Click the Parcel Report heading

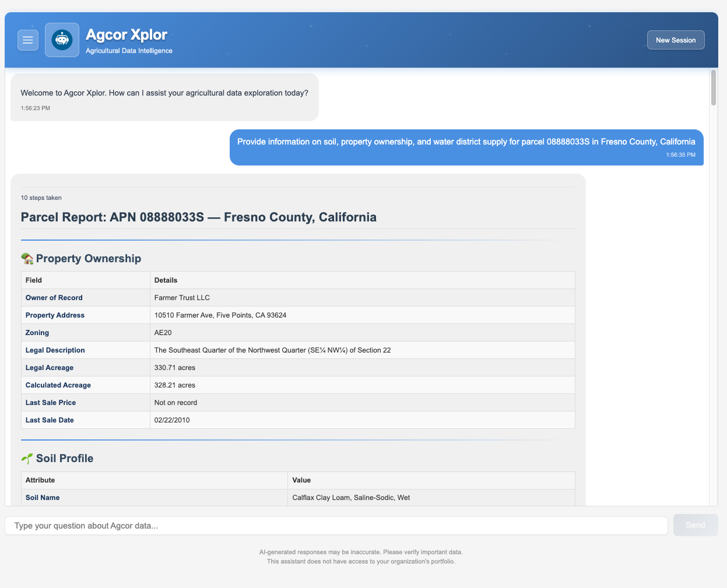[x=199, y=217]
